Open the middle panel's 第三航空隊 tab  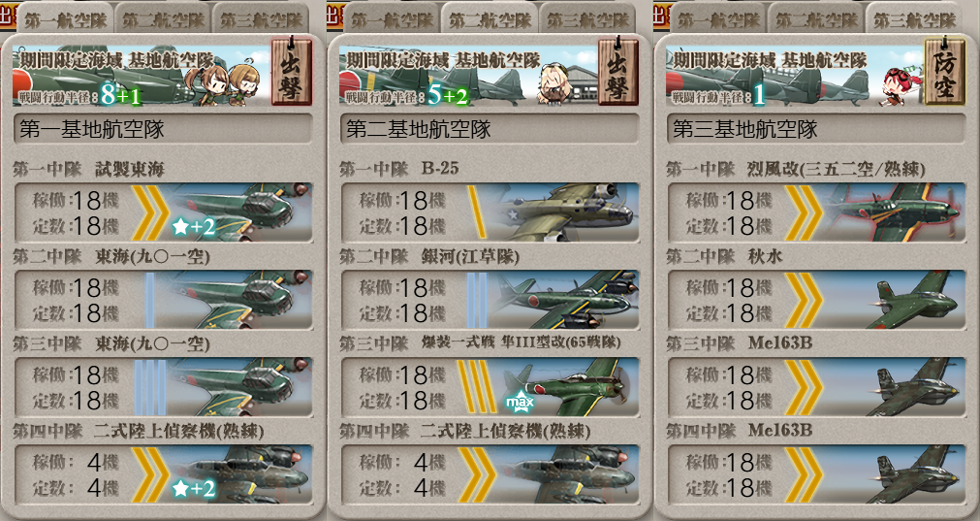588,18
